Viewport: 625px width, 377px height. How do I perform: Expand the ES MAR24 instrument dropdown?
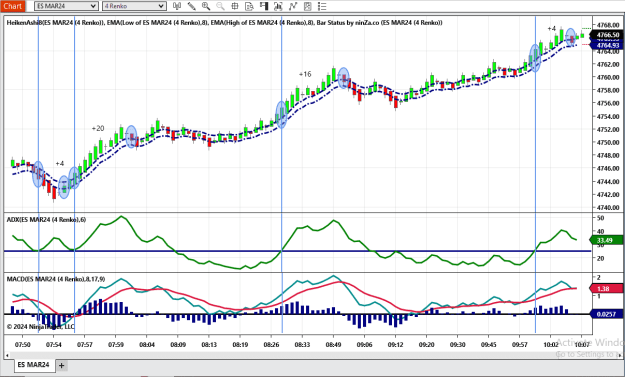[66, 6]
